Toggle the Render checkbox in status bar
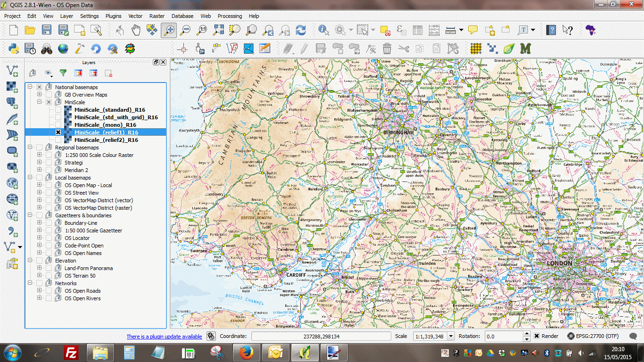 (x=537, y=336)
